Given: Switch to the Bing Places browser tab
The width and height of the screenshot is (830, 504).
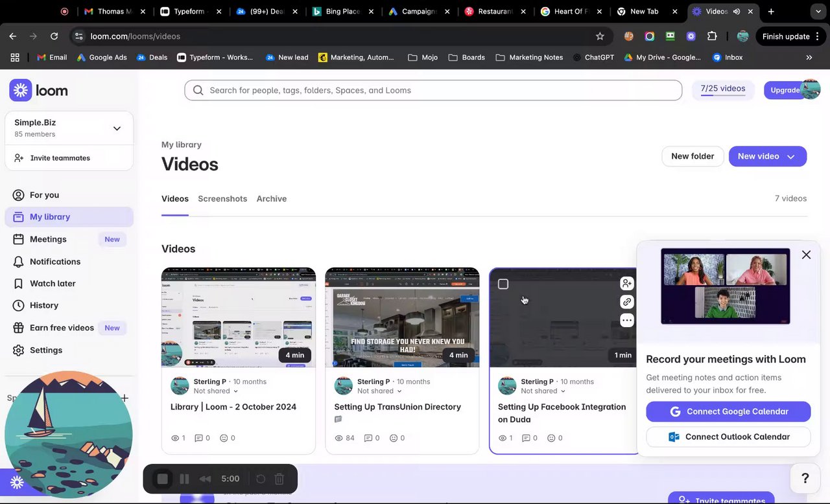Looking at the screenshot, I should [344, 11].
